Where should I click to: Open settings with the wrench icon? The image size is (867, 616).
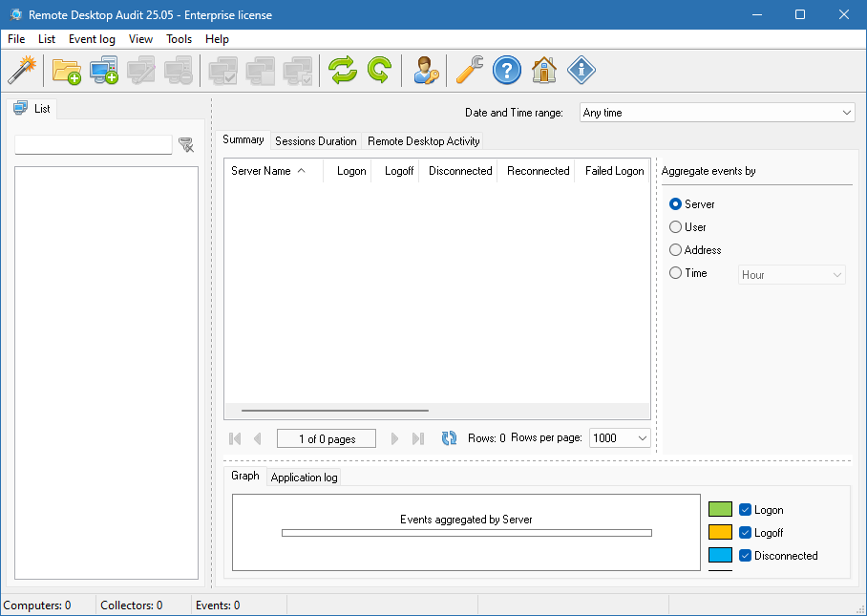pyautogui.click(x=469, y=71)
